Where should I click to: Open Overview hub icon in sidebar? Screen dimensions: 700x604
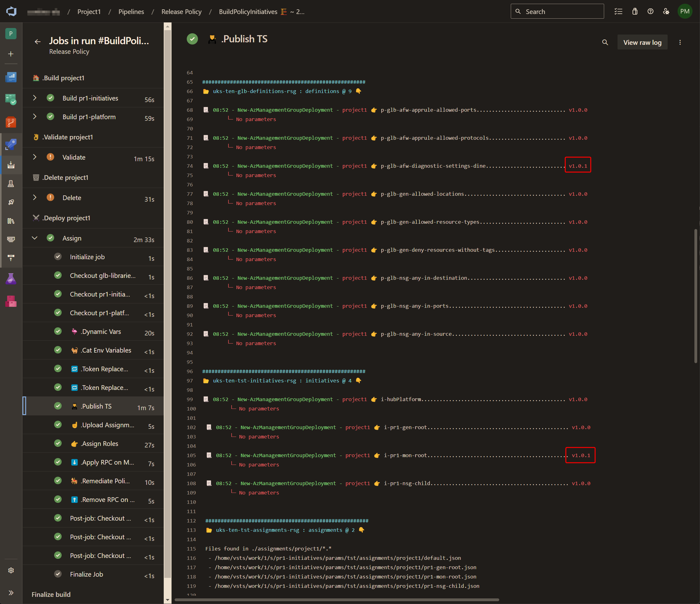click(11, 77)
